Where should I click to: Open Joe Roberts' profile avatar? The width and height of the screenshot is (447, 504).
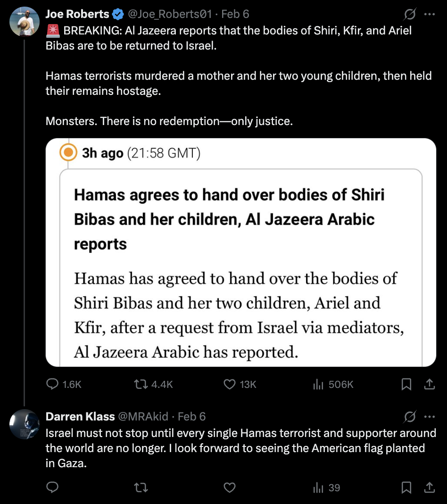(x=25, y=22)
